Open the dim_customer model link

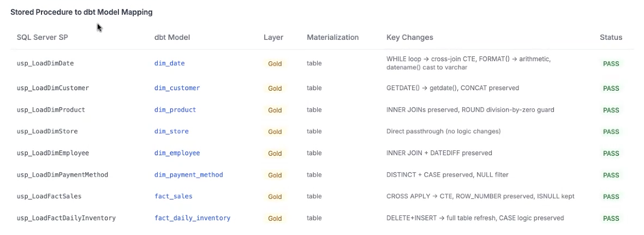tap(177, 88)
